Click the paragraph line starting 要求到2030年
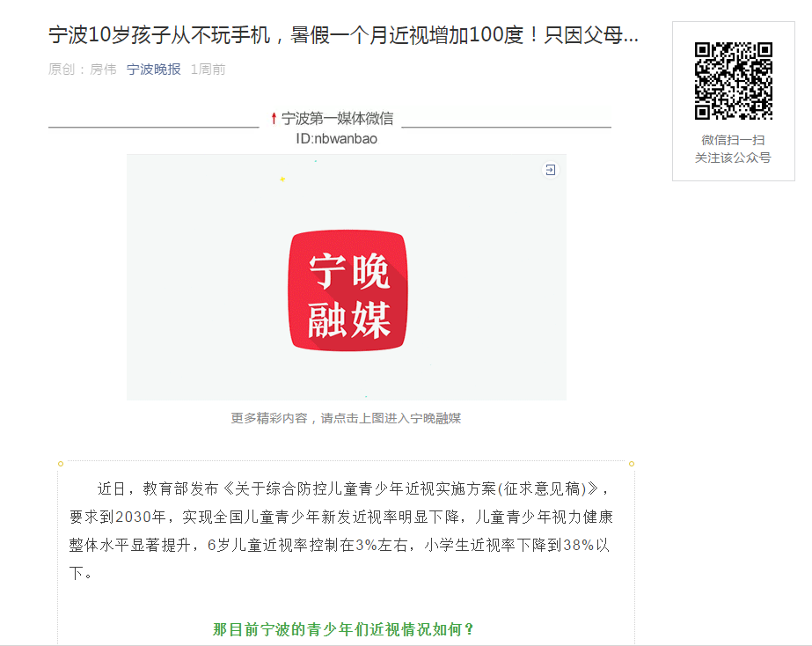Image resolution: width=812 pixels, height=646 pixels. pos(341,517)
